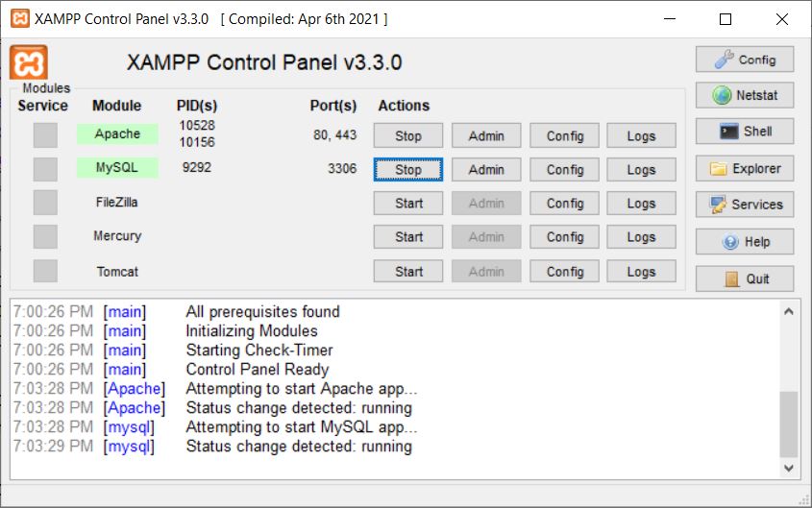Start the FileZilla module

point(408,204)
